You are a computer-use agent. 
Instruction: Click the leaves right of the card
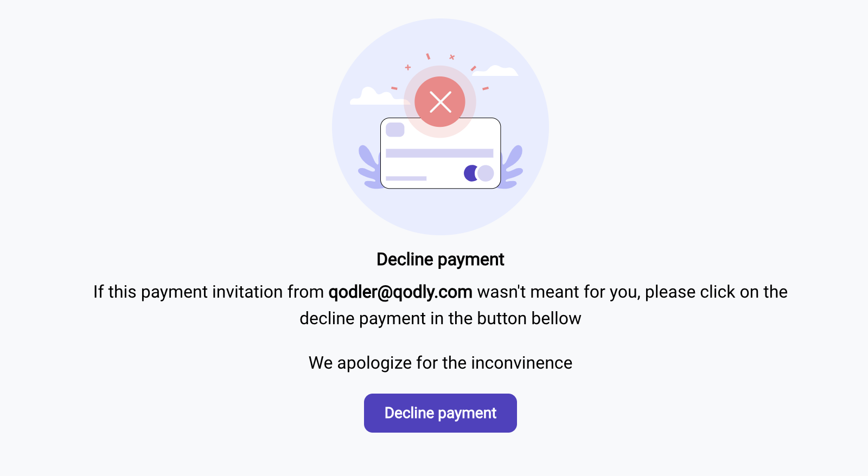pos(511,167)
